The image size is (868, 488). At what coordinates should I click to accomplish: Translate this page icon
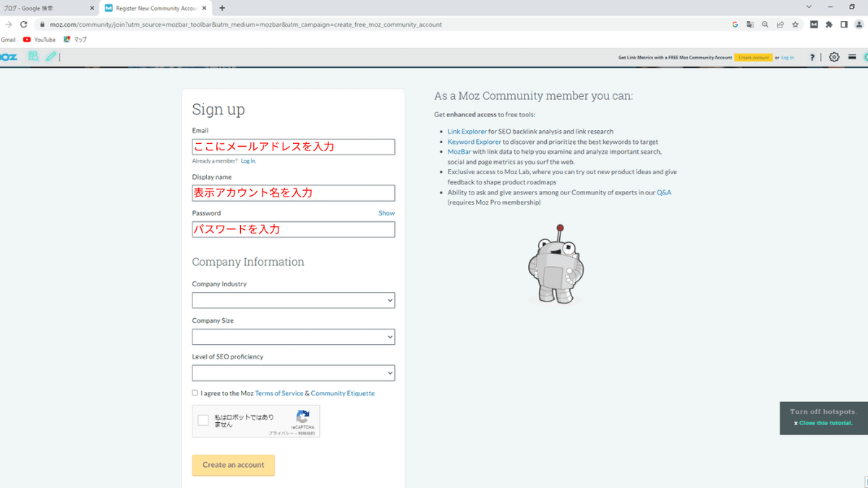click(750, 24)
